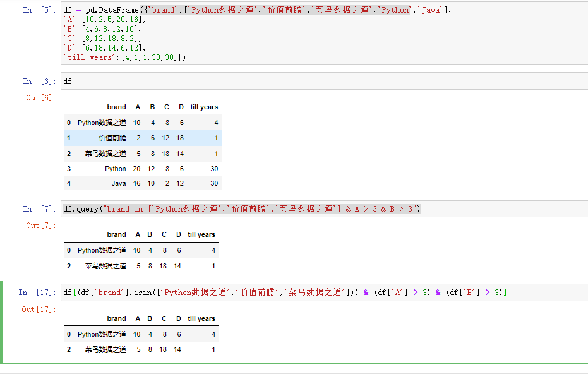Click the In [5] prompt label

[x=39, y=10]
